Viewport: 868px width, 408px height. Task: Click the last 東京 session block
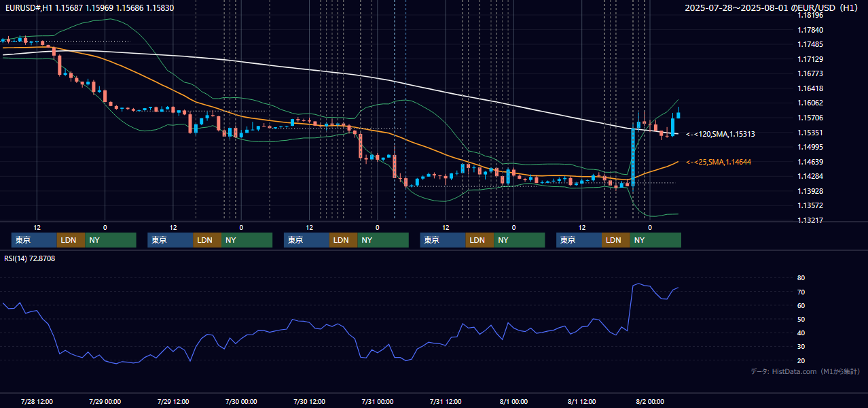(579, 240)
